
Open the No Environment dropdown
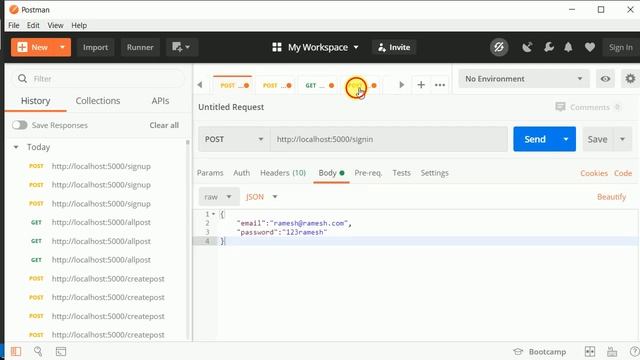524,79
